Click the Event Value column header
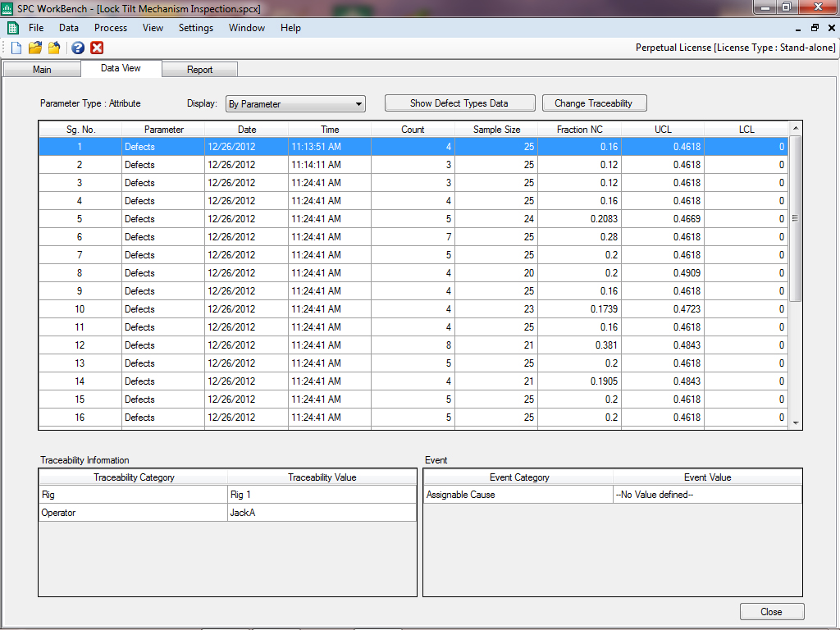840x630 pixels. (708, 477)
